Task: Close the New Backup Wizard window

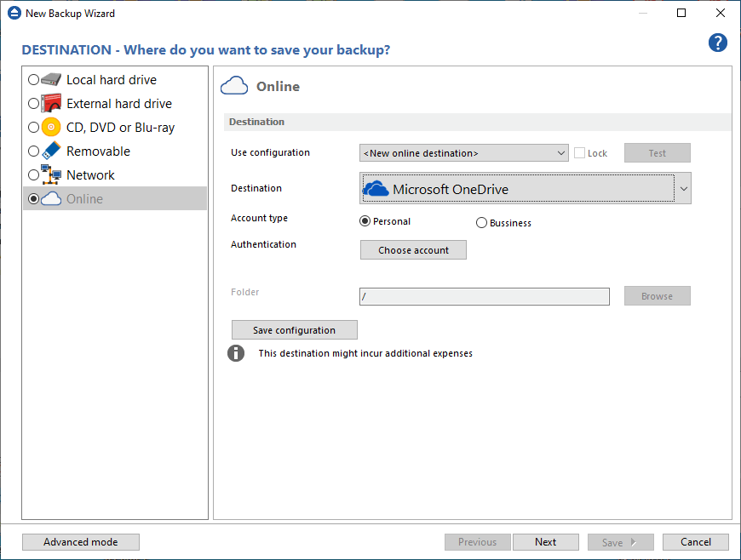Action: pos(721,13)
